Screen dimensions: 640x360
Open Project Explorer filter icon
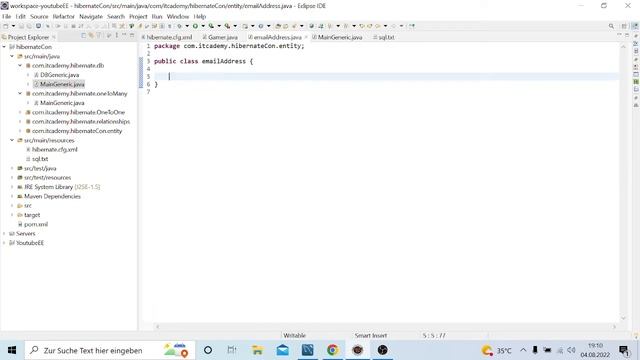click(99, 36)
